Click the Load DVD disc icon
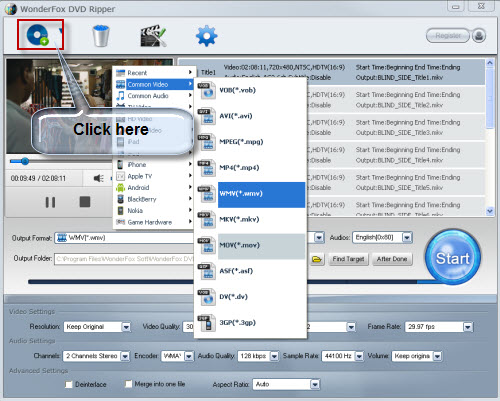This screenshot has width=500, height=401. point(38,35)
